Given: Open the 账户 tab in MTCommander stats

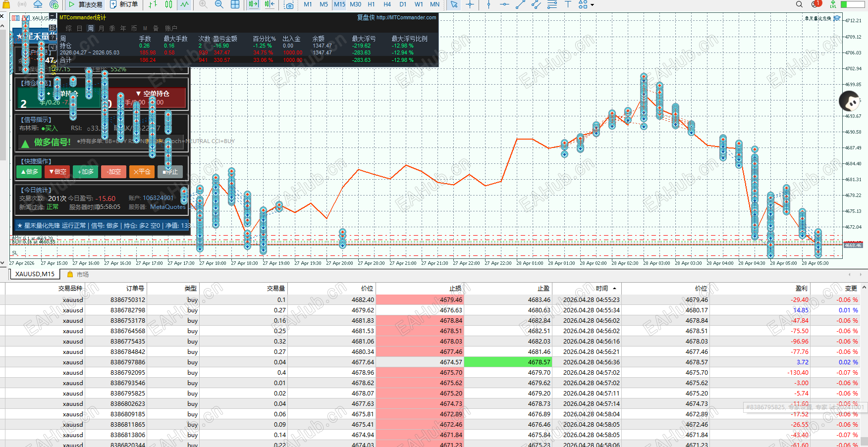Looking at the screenshot, I should (x=171, y=28).
